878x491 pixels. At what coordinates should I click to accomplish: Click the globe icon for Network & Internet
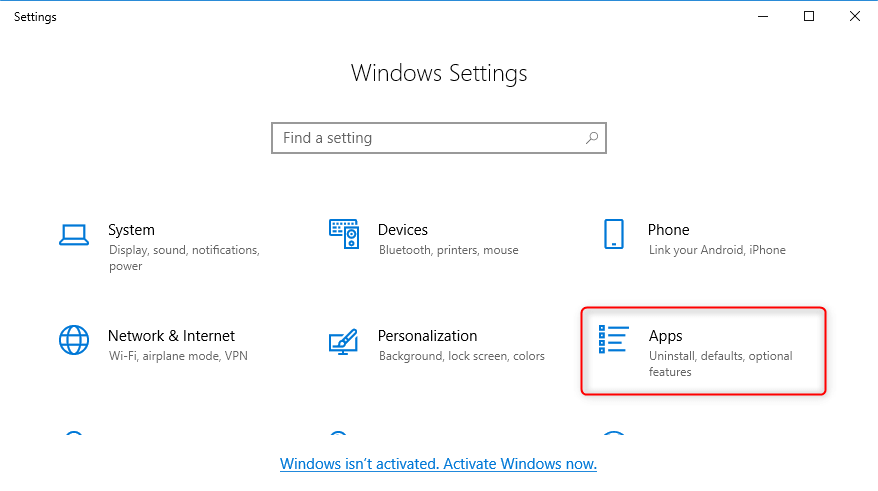tap(74, 340)
